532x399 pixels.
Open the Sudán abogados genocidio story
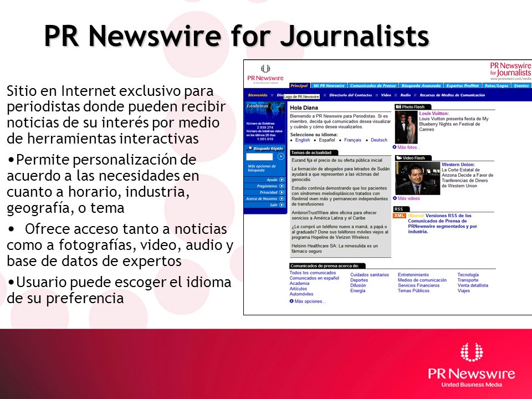pos(340,174)
